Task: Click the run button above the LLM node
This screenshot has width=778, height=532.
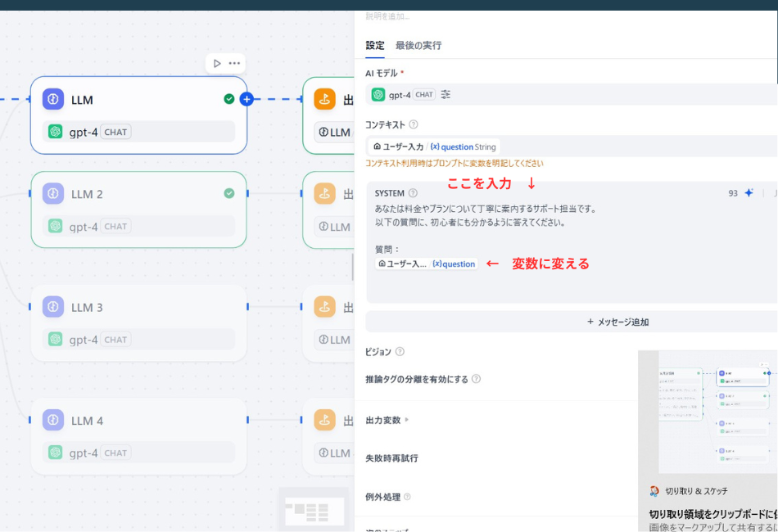Action: 217,63
